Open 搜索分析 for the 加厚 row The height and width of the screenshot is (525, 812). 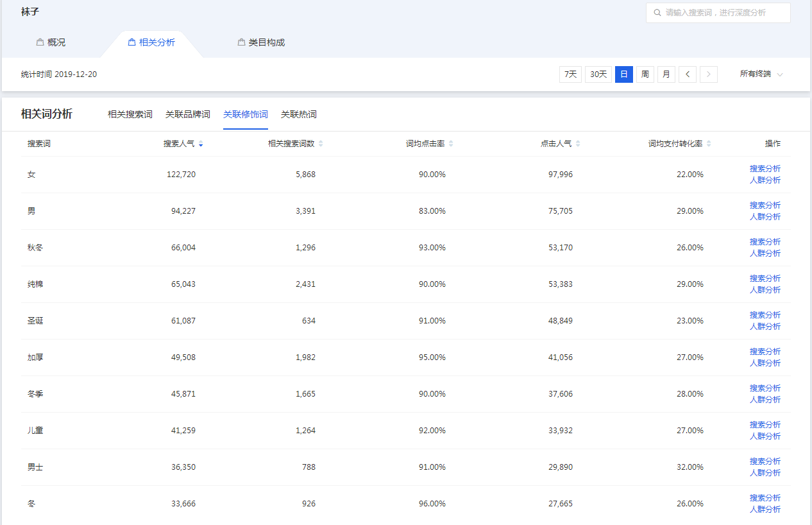tap(765, 352)
